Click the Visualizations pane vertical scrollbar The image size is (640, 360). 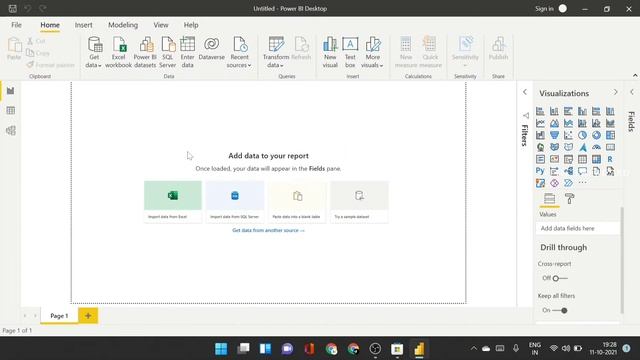pos(622,260)
